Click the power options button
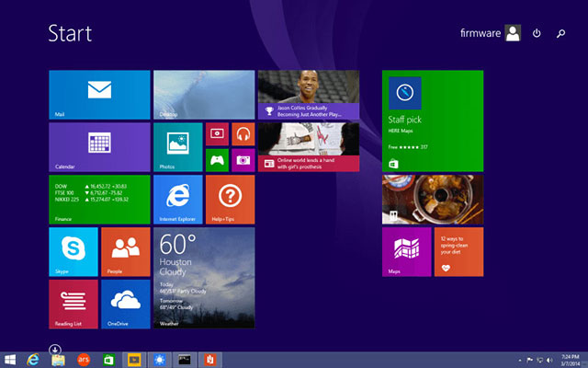The width and height of the screenshot is (588, 368). pos(537,33)
